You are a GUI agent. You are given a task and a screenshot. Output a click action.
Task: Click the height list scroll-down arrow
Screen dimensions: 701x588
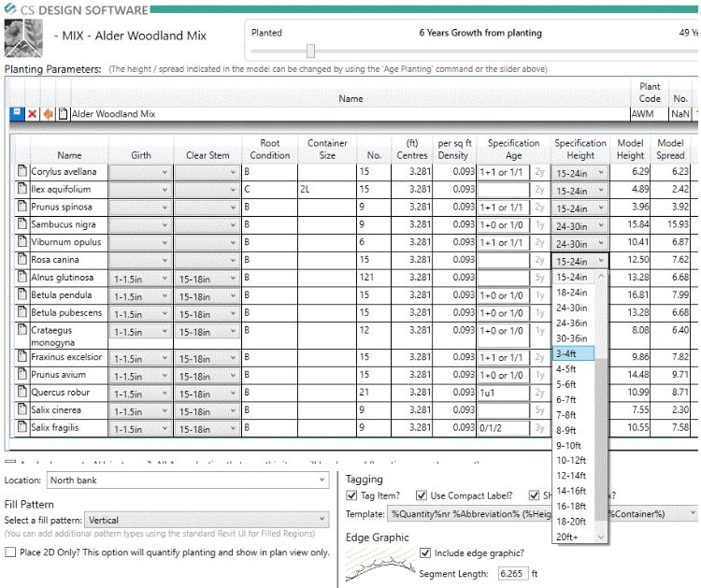pyautogui.click(x=601, y=537)
